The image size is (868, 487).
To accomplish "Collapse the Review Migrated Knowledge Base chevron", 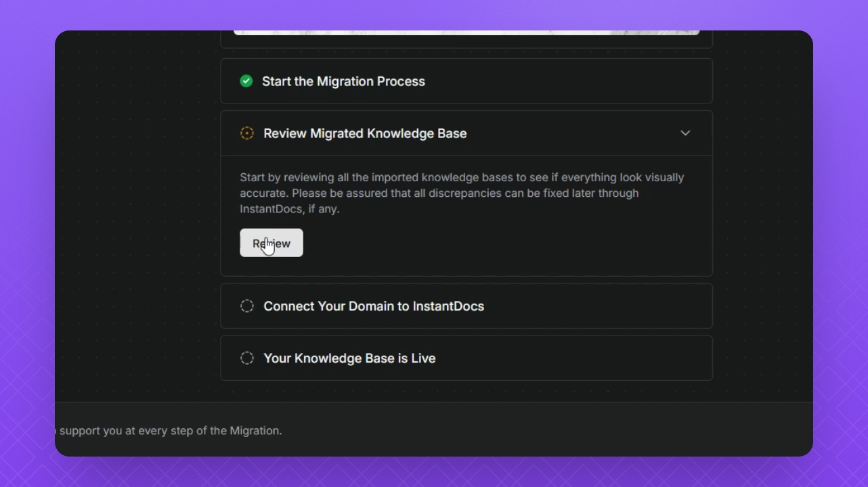I will coord(685,133).
